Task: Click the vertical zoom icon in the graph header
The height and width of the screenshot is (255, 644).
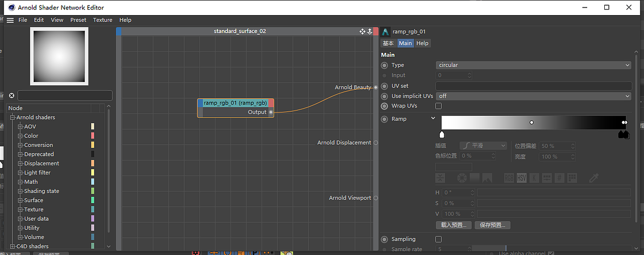Action: [x=370, y=31]
